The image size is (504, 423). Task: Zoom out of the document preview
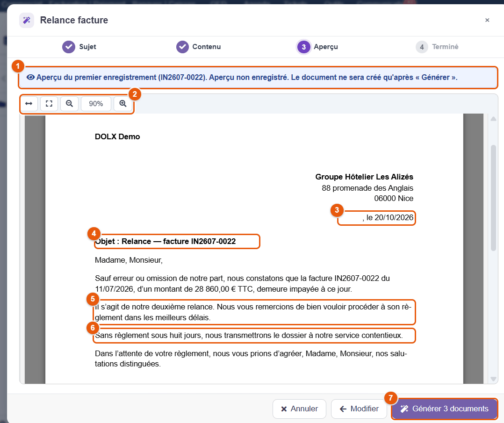(69, 103)
